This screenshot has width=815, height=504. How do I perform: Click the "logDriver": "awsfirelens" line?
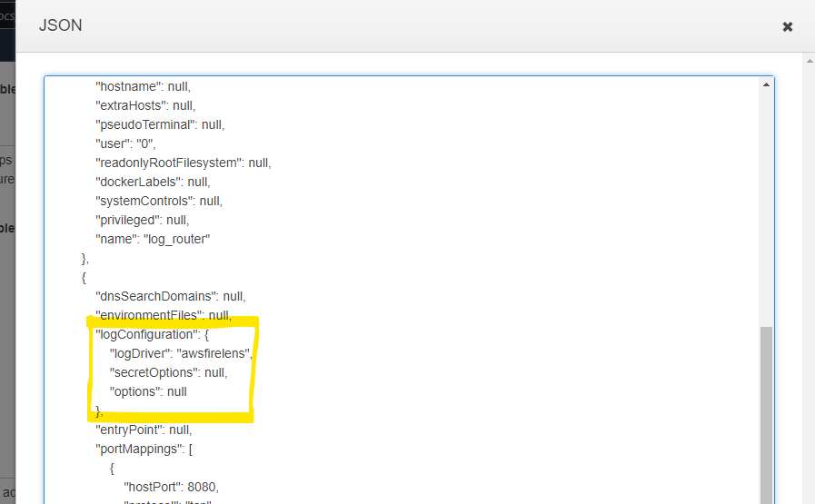181,353
